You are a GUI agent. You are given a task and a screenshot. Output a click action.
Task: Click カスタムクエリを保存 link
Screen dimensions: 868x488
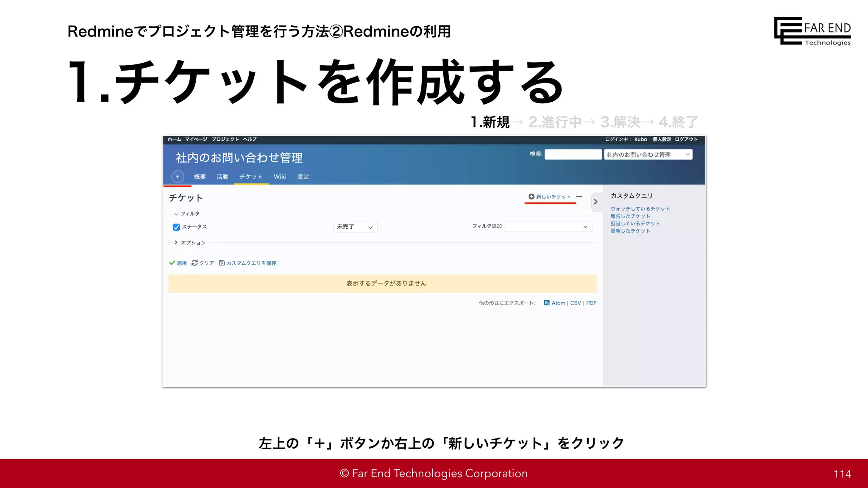click(248, 263)
